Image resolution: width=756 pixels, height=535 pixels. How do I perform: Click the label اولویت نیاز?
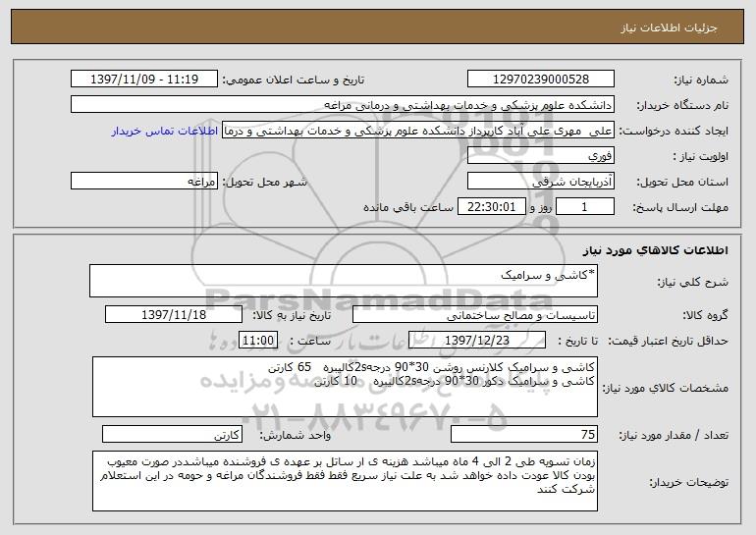pos(701,157)
